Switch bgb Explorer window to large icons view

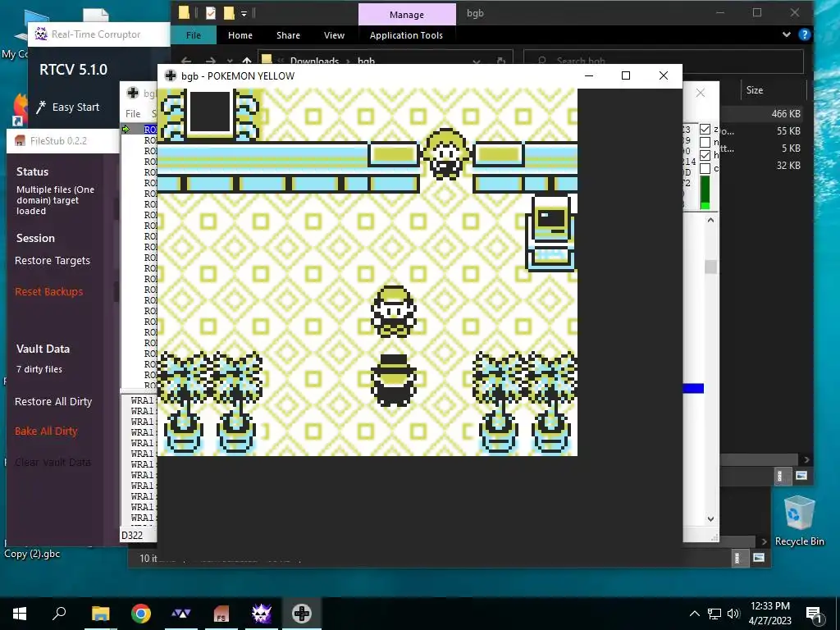tap(801, 476)
